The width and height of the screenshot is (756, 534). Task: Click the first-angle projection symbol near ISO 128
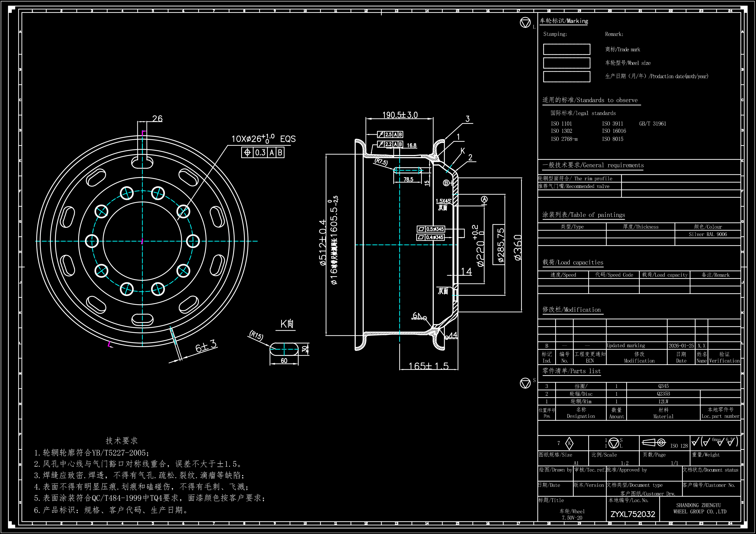click(x=654, y=443)
